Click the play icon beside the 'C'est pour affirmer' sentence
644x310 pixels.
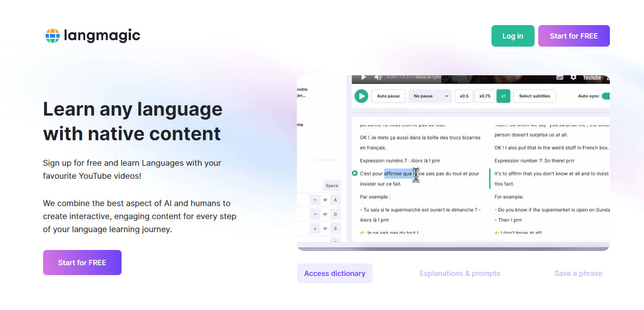tap(354, 173)
